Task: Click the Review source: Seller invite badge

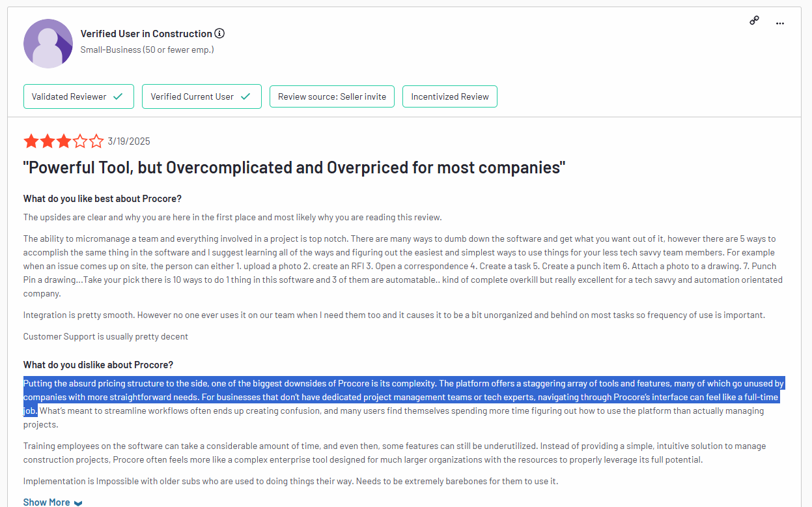Action: (332, 96)
